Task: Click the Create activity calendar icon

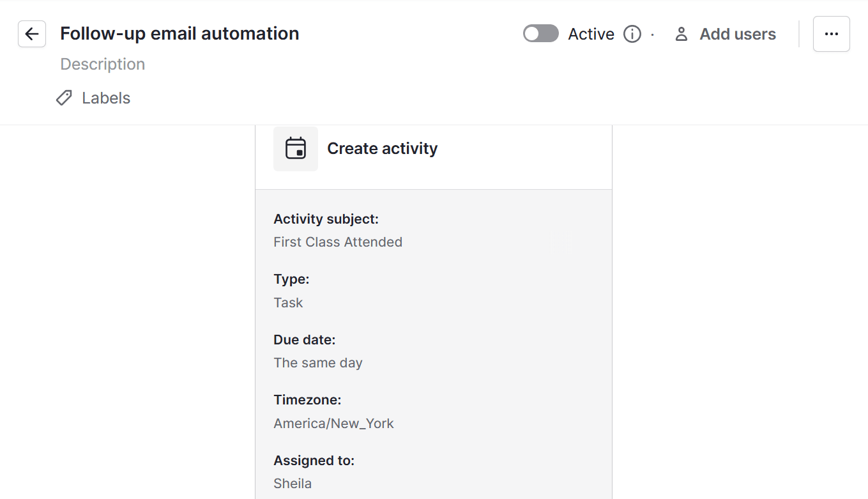Action: click(296, 148)
